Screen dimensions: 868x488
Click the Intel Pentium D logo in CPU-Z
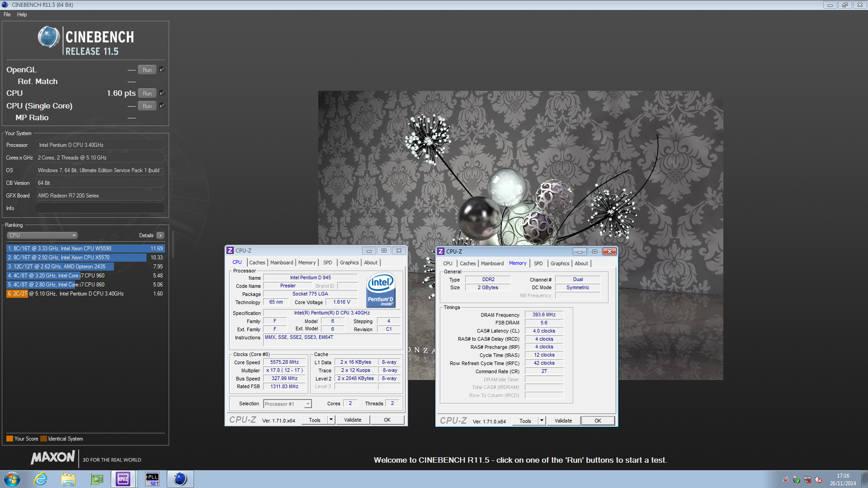point(381,291)
